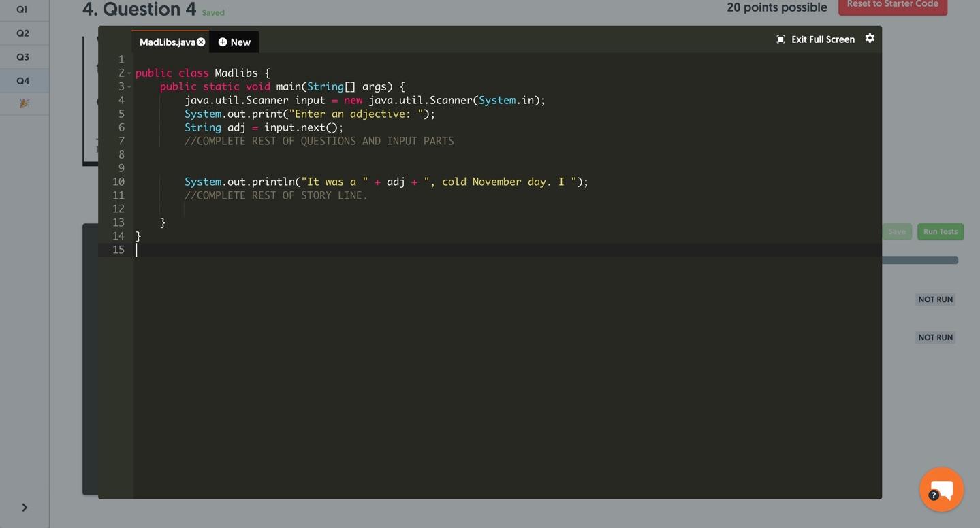Open the help chat bubble
The width and height of the screenshot is (980, 528).
(x=941, y=489)
